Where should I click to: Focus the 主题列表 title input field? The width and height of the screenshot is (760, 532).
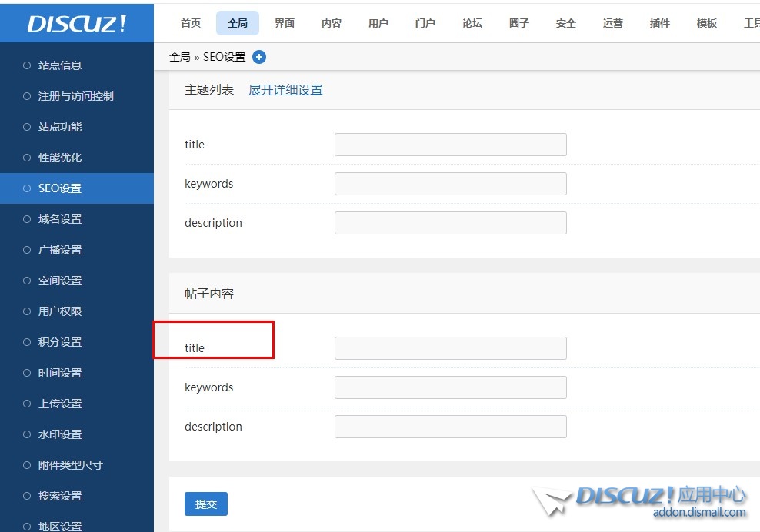coord(450,145)
